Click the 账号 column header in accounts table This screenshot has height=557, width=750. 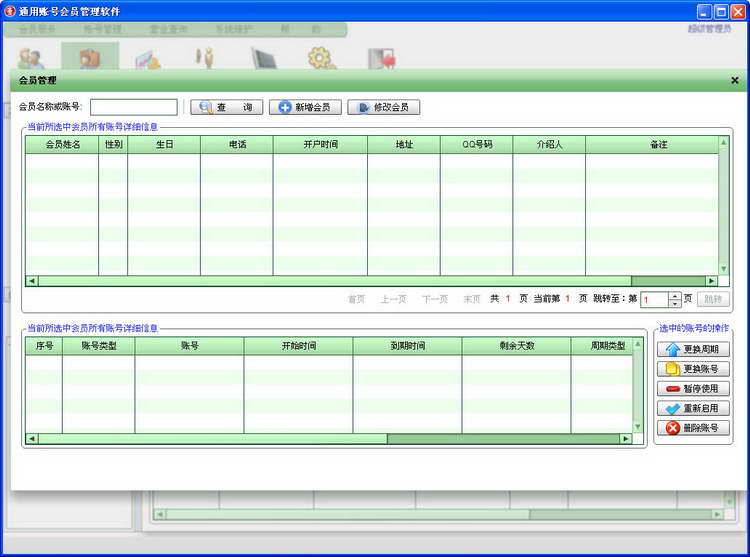(x=189, y=346)
